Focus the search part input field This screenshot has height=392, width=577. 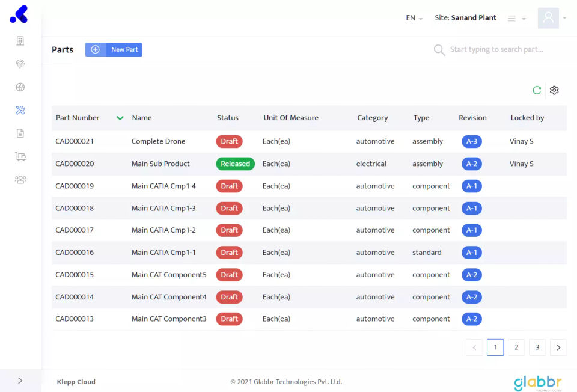(496, 49)
